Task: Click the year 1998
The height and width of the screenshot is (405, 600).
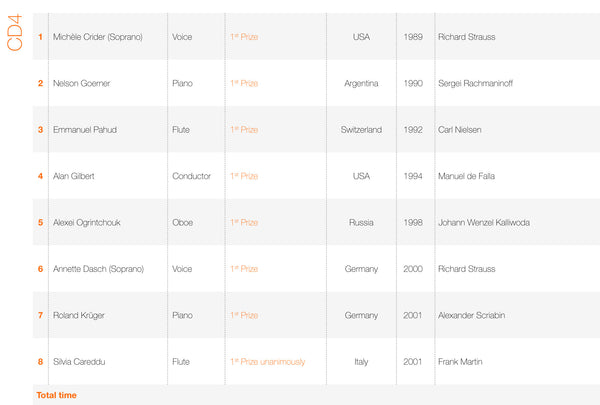Action: coord(413,222)
